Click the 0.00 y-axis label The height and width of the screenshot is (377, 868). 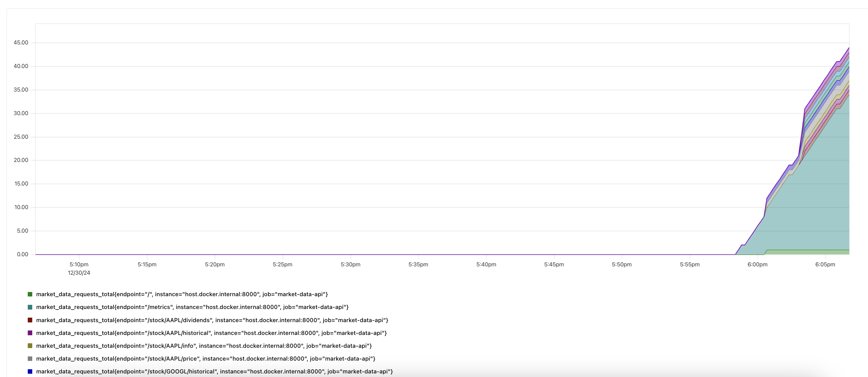pos(23,254)
